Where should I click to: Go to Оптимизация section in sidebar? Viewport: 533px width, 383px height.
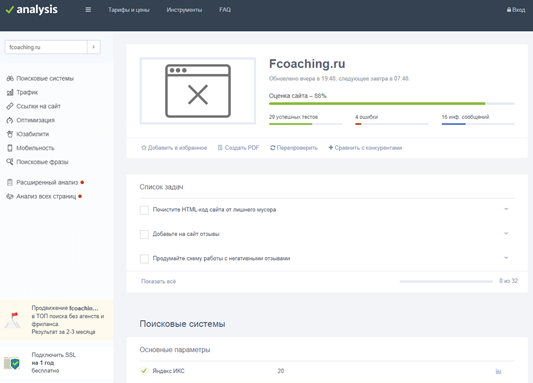(35, 120)
